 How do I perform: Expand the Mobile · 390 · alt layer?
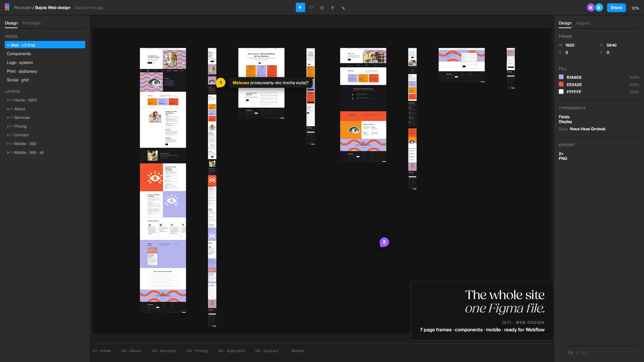pyautogui.click(x=8, y=152)
